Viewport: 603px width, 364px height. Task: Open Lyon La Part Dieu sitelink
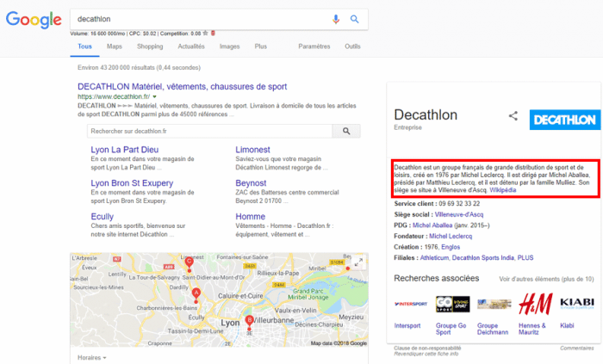[125, 150]
